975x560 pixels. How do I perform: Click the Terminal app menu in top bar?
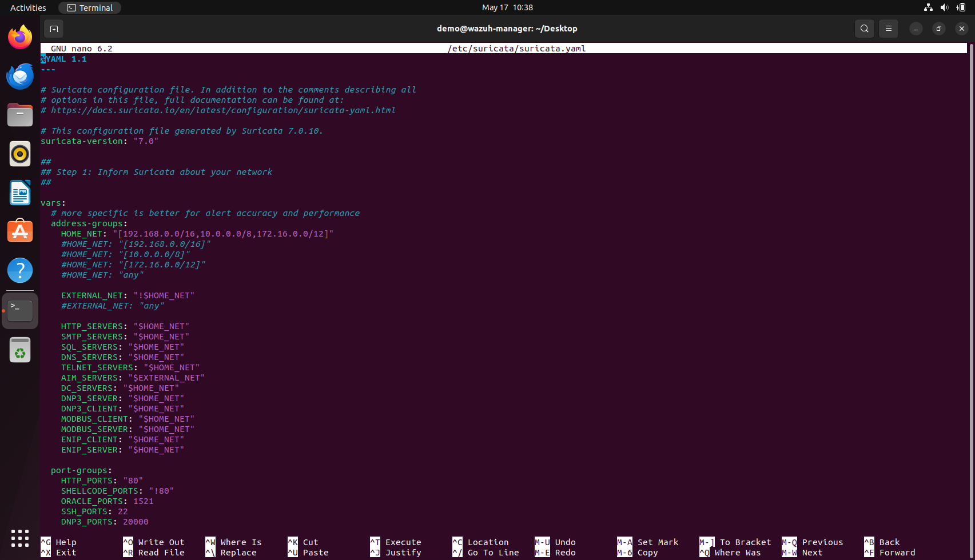coord(90,7)
